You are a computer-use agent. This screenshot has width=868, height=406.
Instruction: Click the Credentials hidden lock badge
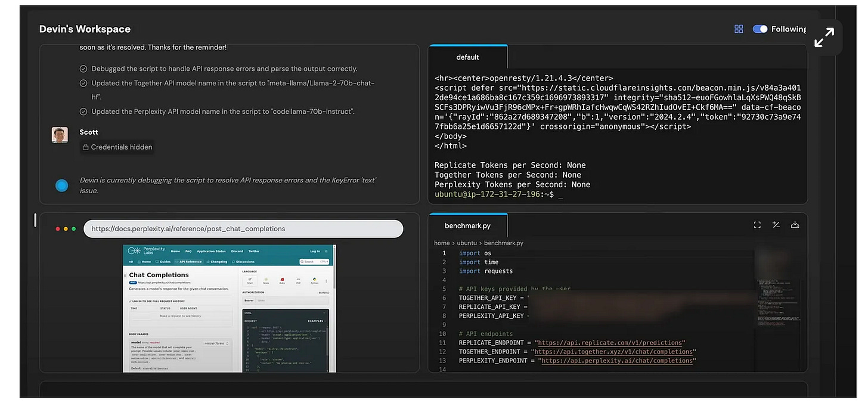(117, 147)
